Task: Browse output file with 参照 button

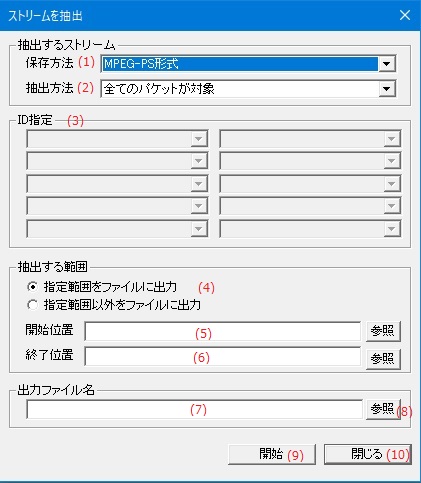Action: [x=383, y=409]
